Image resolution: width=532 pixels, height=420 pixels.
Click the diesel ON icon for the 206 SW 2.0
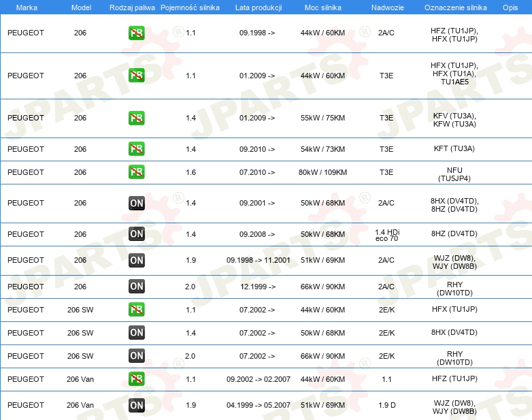137,355
